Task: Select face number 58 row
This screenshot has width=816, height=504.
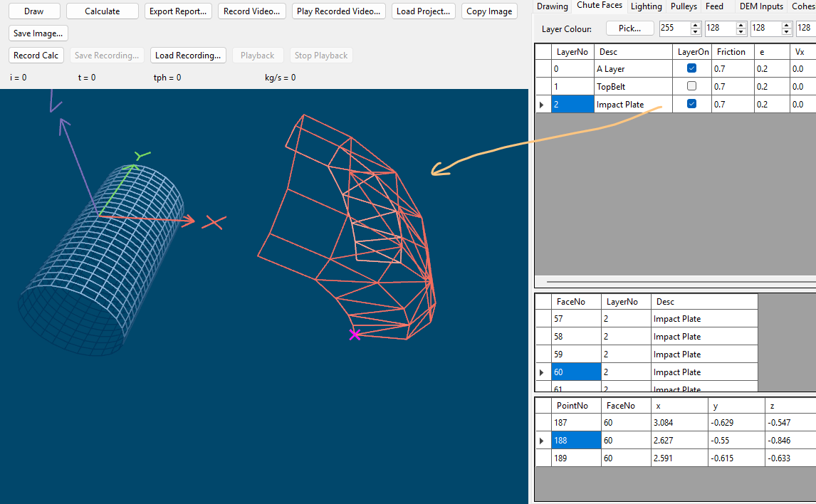Action: [646, 336]
